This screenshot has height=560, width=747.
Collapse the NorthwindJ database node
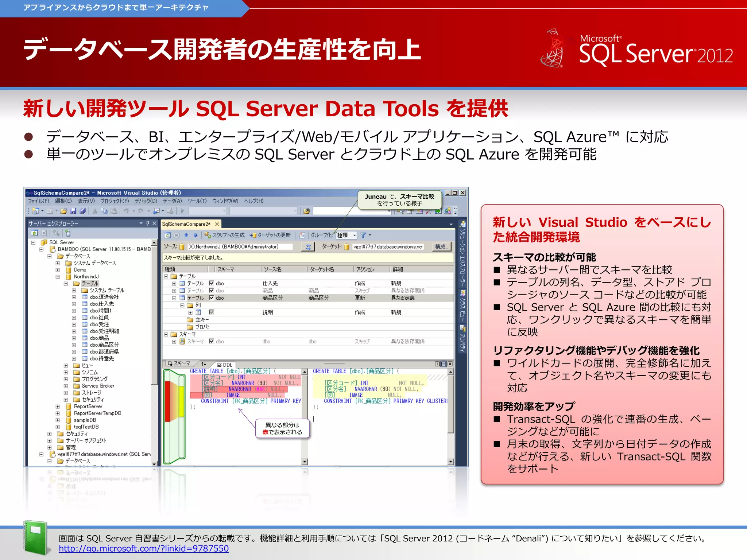click(58, 277)
